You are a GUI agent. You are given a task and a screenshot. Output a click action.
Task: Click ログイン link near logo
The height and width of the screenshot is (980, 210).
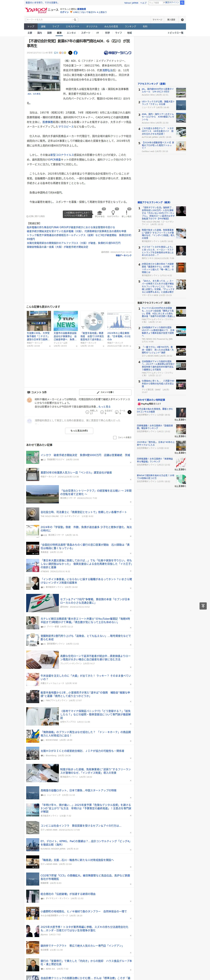[x=64, y=12]
